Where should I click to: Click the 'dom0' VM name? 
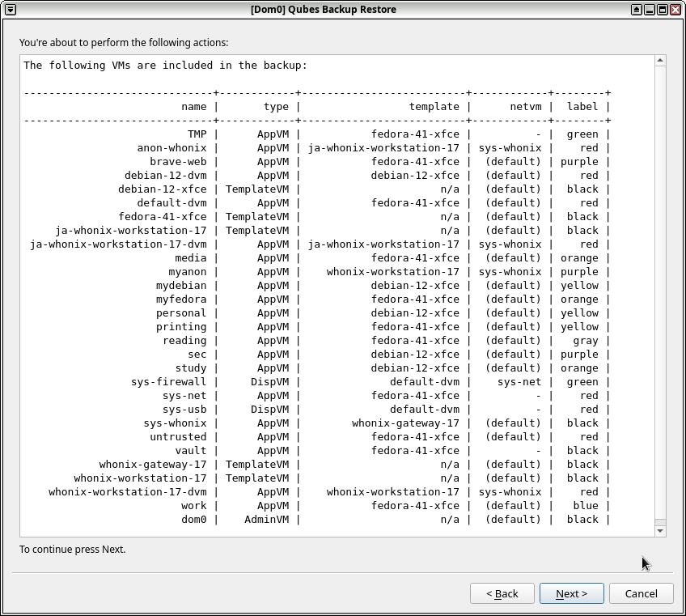pyautogui.click(x=194, y=520)
